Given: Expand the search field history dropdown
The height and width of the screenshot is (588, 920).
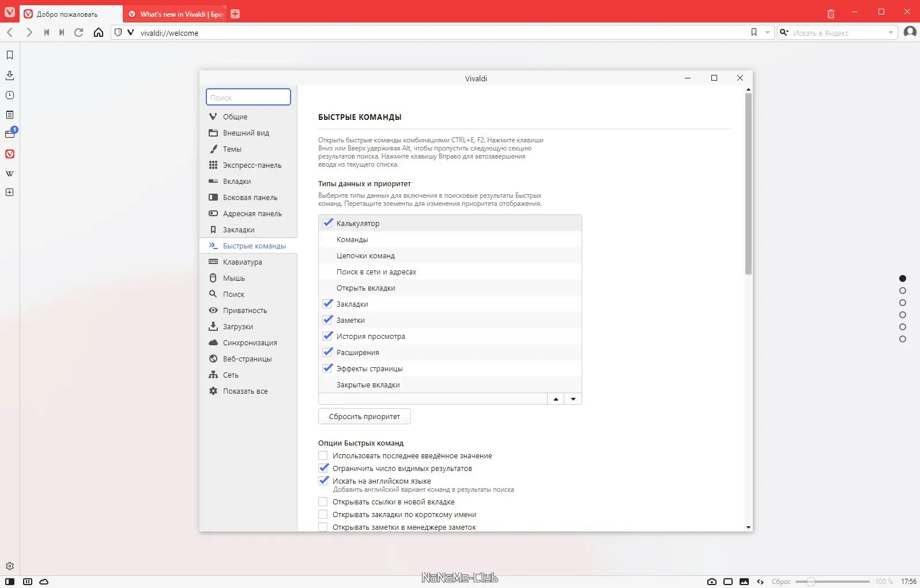Looking at the screenshot, I should (x=891, y=33).
